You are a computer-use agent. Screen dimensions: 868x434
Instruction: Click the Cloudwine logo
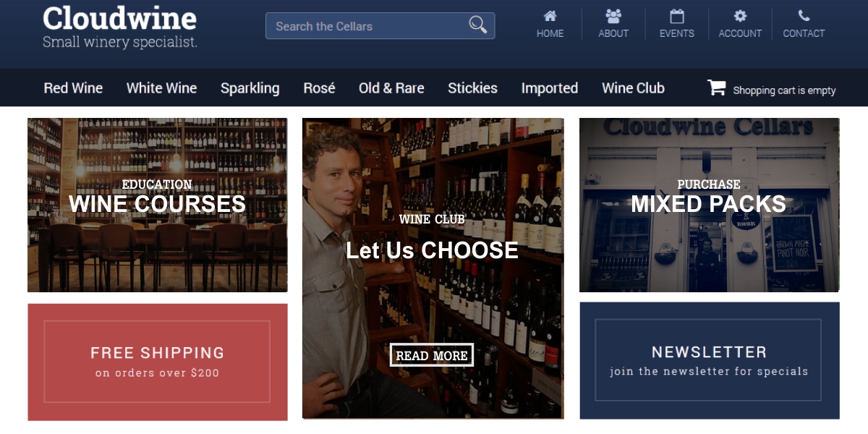pos(120,20)
